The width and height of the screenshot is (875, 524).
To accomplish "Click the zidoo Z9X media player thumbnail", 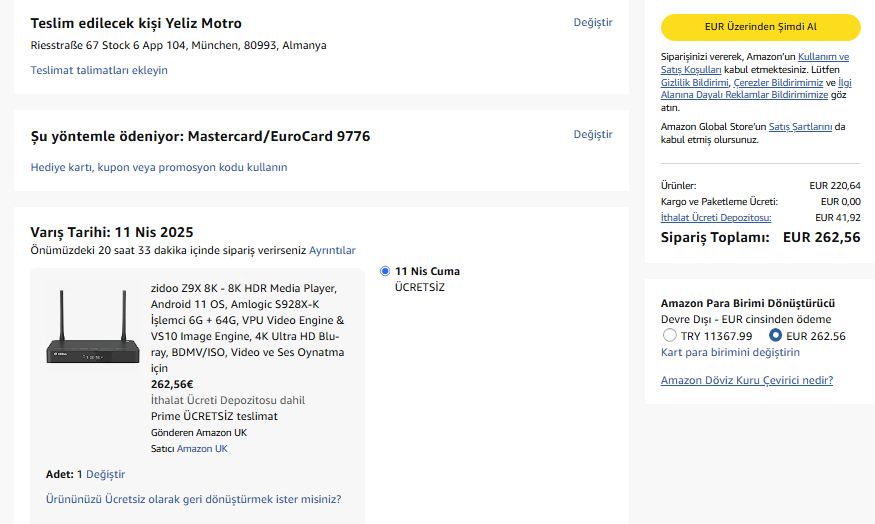I will click(x=93, y=326).
